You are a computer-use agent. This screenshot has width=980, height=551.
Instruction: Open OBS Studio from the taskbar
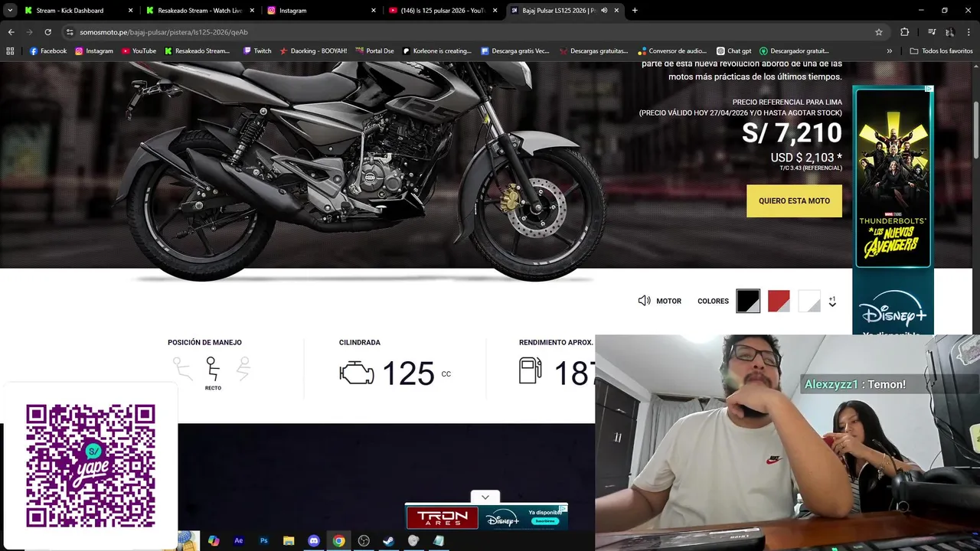coord(364,540)
